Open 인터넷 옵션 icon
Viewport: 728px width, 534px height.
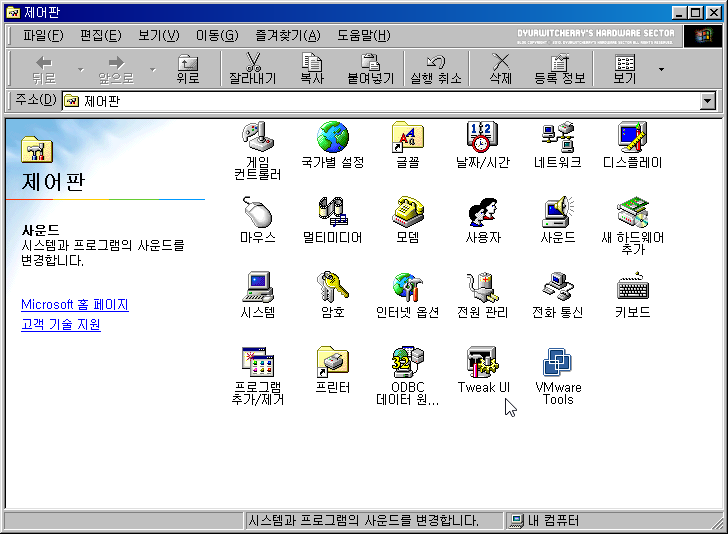[x=407, y=287]
